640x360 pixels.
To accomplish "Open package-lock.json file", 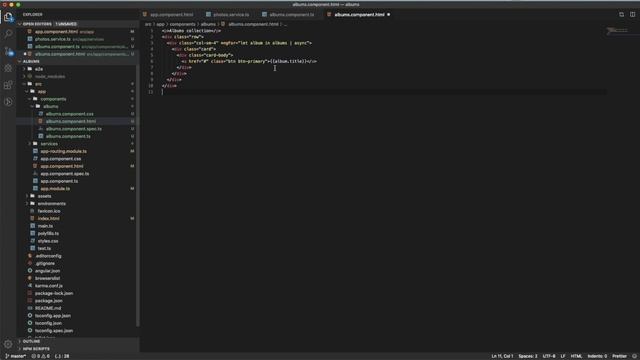I will [54, 293].
